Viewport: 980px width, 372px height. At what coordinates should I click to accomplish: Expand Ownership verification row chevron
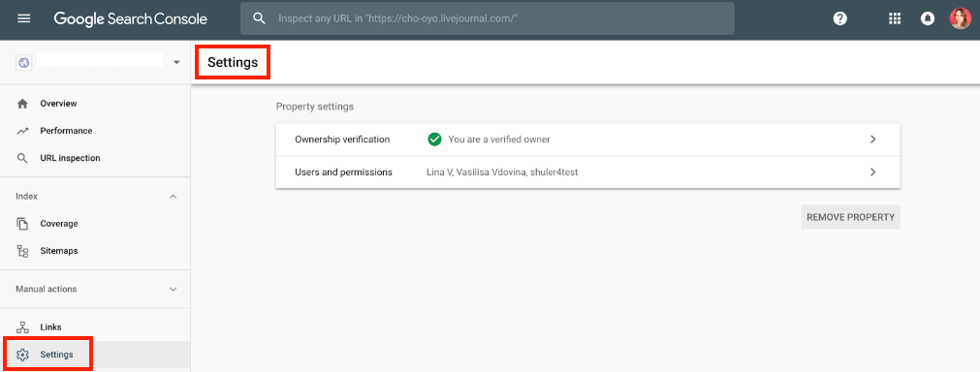click(873, 139)
